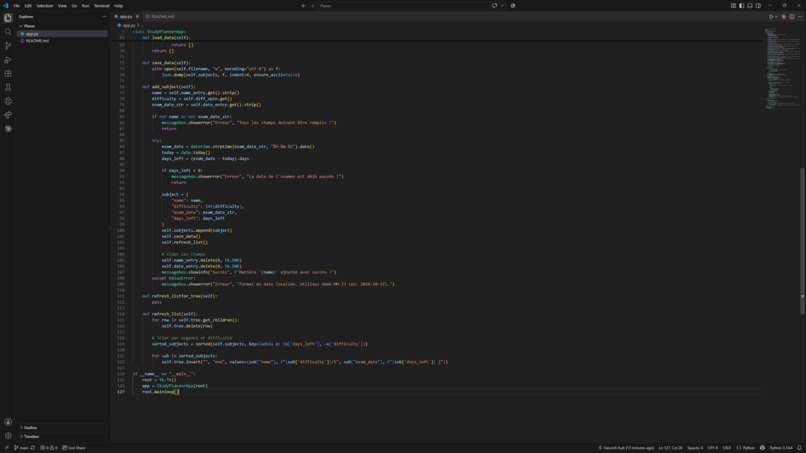This screenshot has width=806, height=453.
Task: Close the app.py editor tab
Action: tap(137, 16)
